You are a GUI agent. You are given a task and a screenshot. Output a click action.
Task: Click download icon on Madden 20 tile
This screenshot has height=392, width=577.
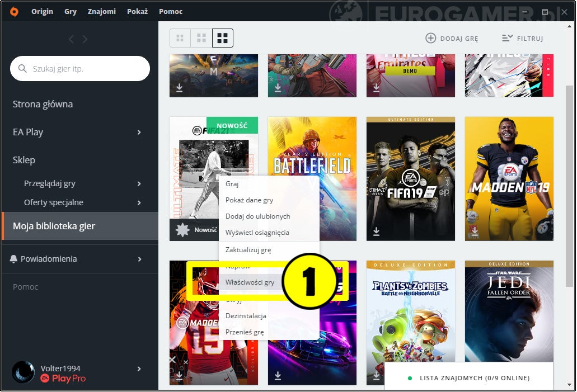click(179, 375)
